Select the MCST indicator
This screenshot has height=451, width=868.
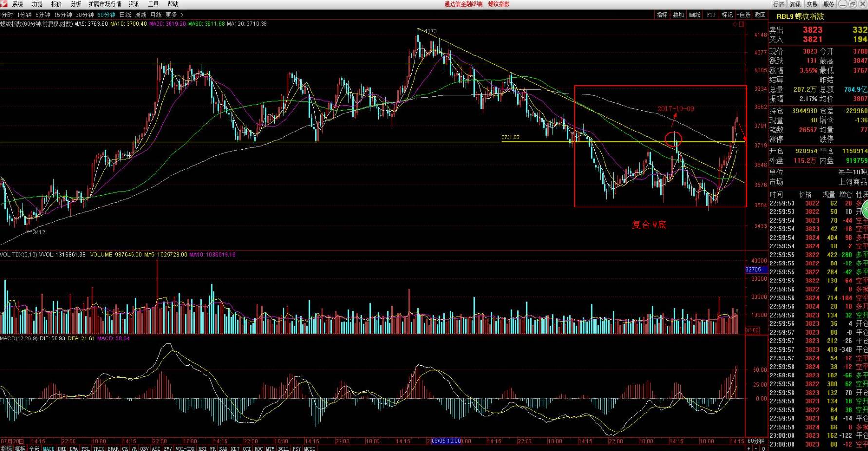tap(309, 448)
